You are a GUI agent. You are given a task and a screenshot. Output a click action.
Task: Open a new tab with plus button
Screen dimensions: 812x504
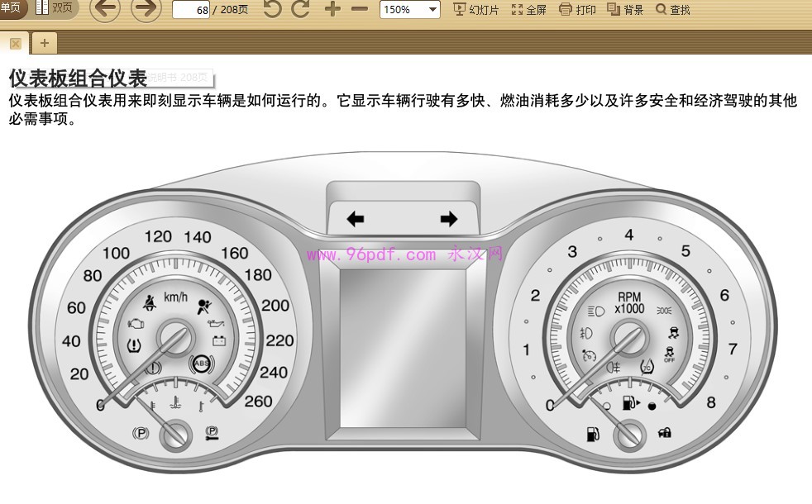(44, 43)
